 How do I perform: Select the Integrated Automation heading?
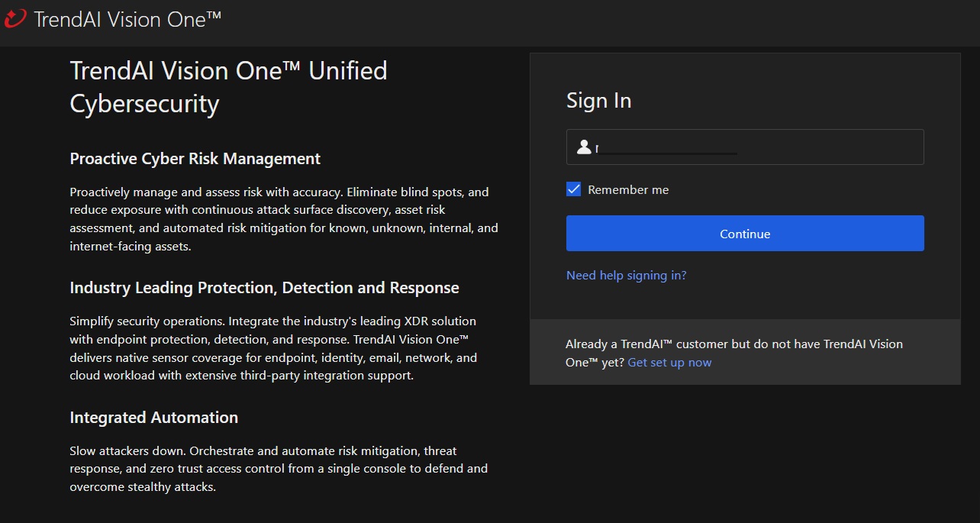[154, 418]
